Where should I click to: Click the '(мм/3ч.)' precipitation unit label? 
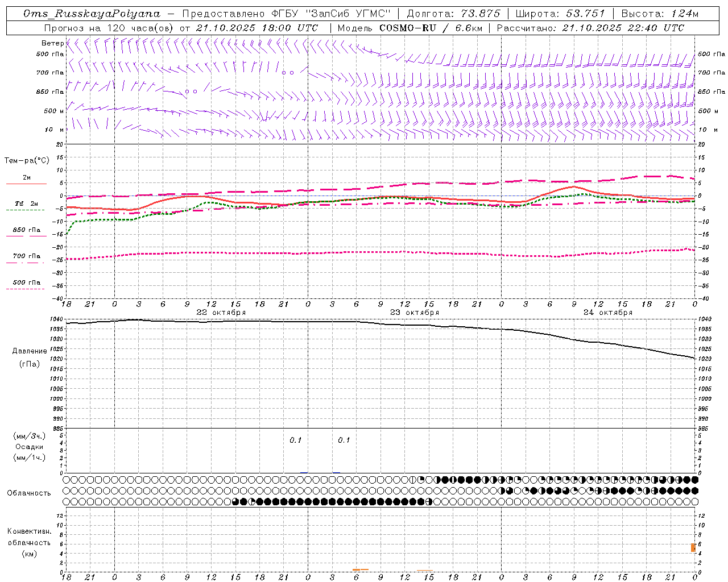(x=30, y=436)
